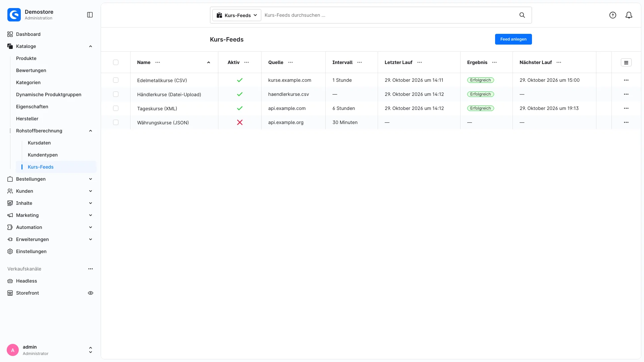Open Ergebnis column options dots
The width and height of the screenshot is (644, 362).
click(x=494, y=62)
